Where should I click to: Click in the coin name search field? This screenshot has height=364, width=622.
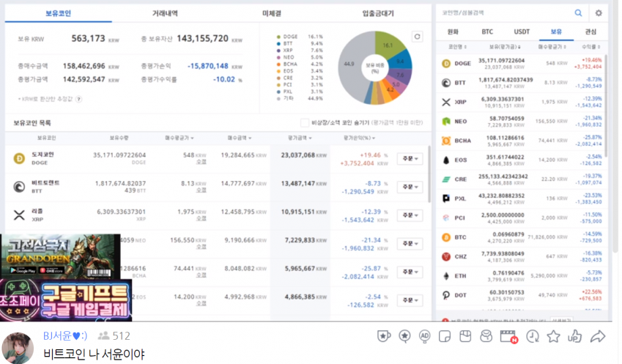(506, 13)
